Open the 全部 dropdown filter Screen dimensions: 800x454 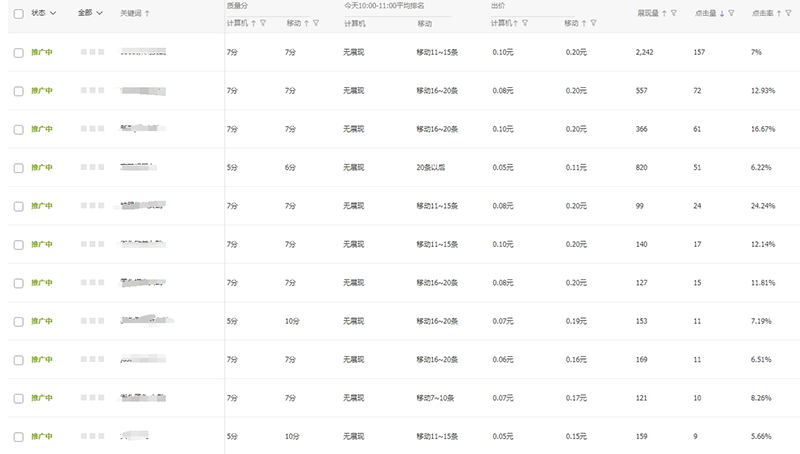tap(100, 13)
